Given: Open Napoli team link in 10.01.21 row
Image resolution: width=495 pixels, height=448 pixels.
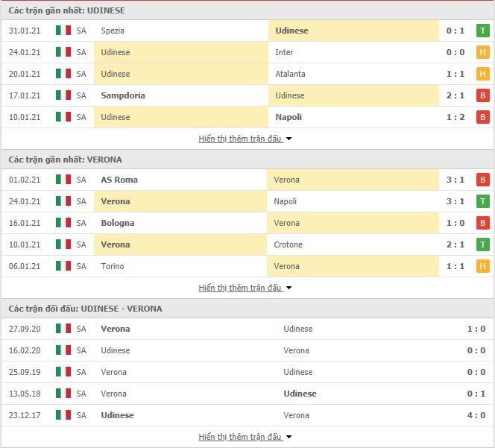Looking at the screenshot, I should coord(289,117).
